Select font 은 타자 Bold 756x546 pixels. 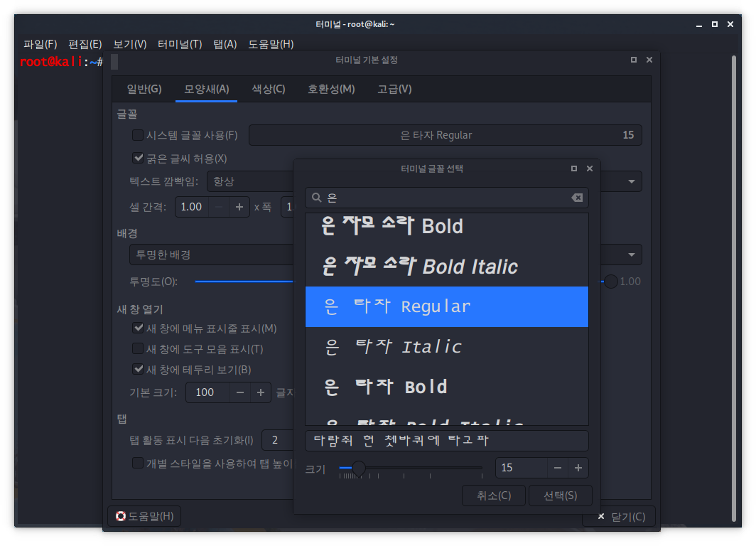(446, 387)
